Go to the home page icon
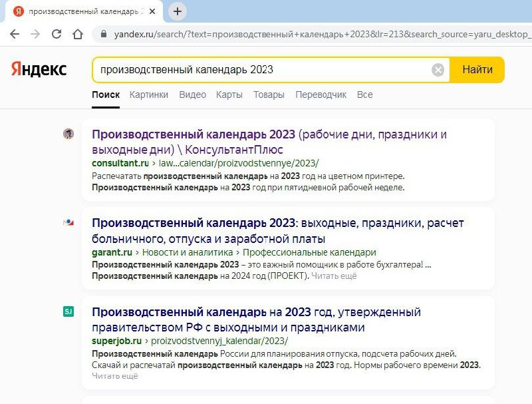The width and height of the screenshot is (532, 404). [78, 34]
